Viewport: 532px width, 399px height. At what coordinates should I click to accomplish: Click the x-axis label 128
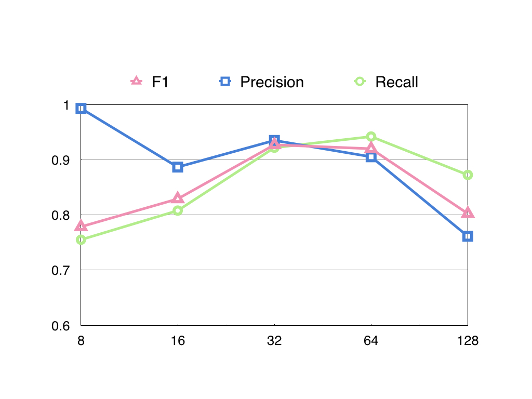(468, 341)
